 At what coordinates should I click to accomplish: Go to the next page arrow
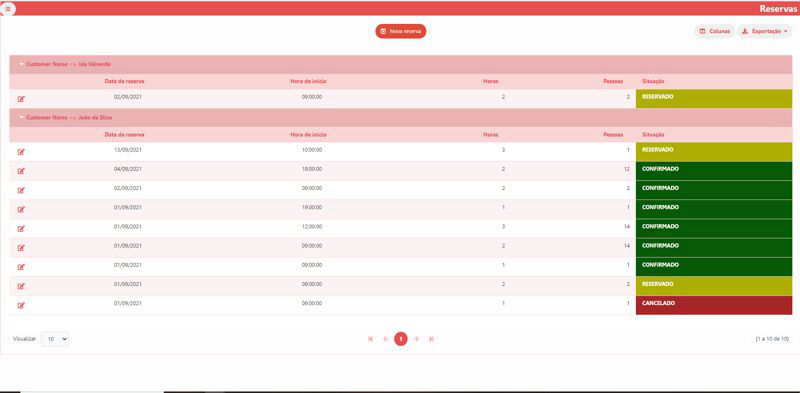coord(416,339)
